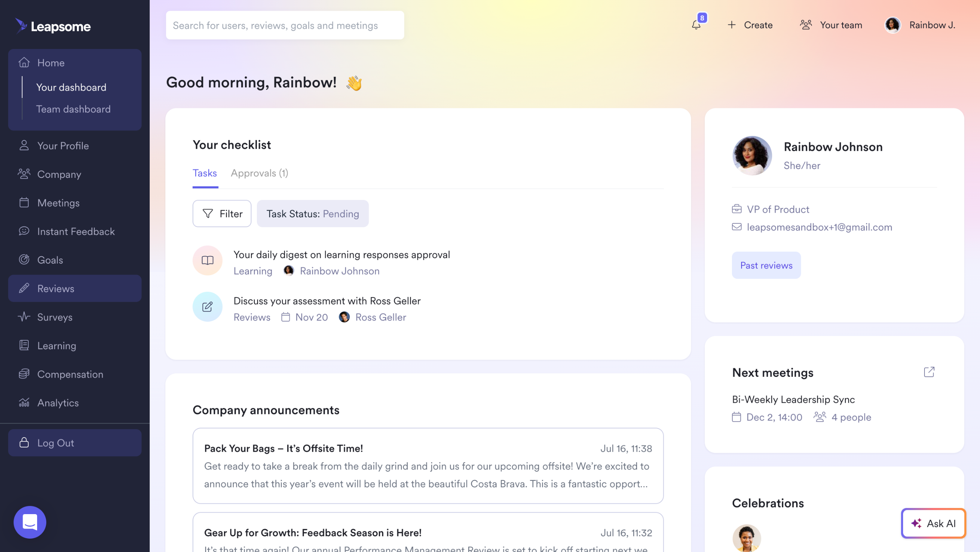The height and width of the screenshot is (552, 980).
Task: Go to Goals in sidebar
Action: coord(50,260)
